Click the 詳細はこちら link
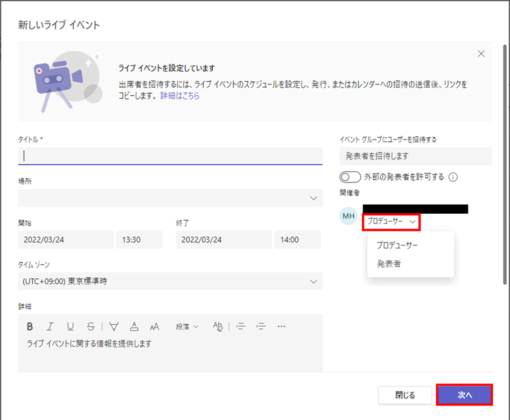Screen dimensions: 510x420 tap(179, 96)
